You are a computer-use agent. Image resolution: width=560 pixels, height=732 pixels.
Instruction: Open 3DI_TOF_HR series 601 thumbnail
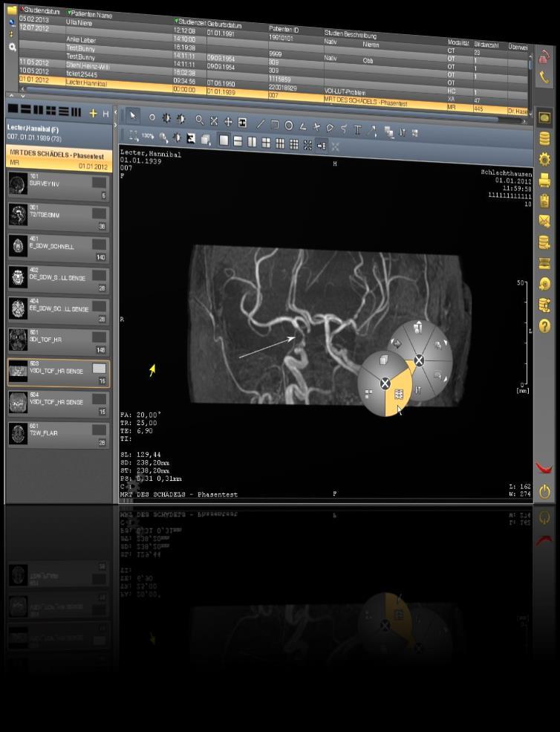point(58,341)
